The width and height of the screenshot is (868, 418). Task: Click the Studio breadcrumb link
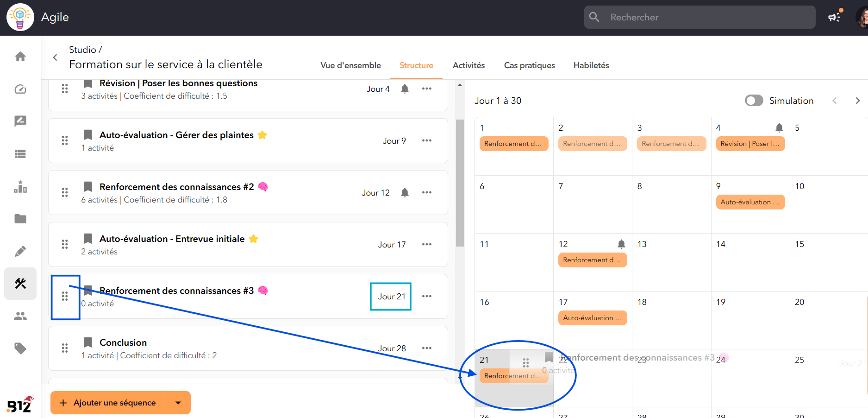pos(82,50)
